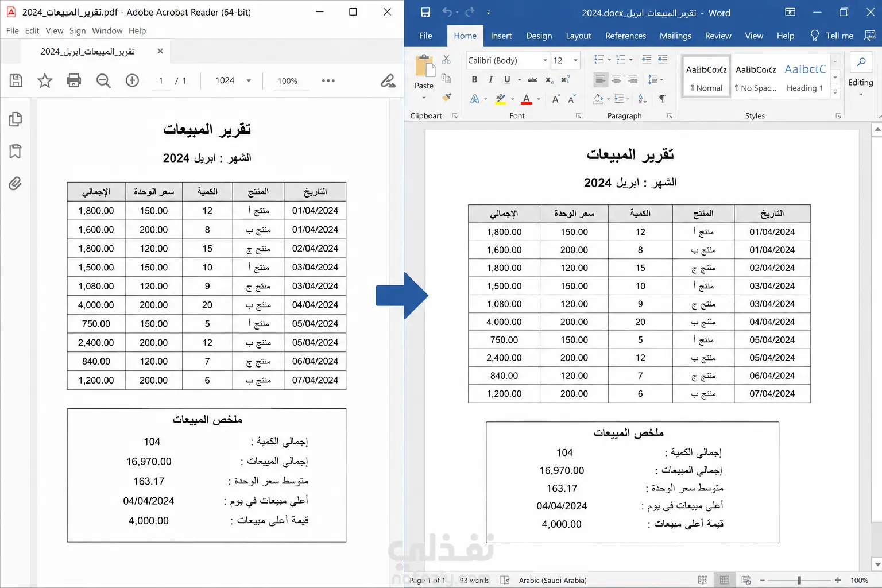Print the PDF from Acrobat toolbar
882x588 pixels.
74,81
